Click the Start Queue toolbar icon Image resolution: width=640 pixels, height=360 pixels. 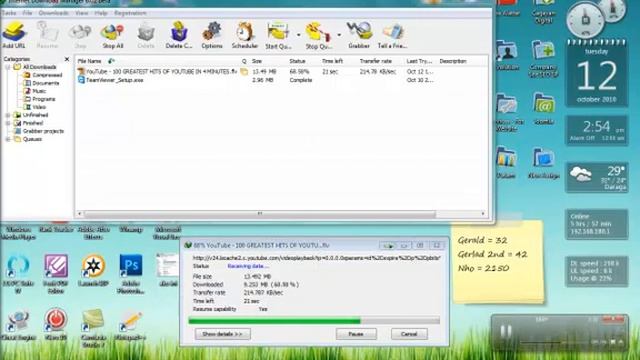click(x=278, y=36)
